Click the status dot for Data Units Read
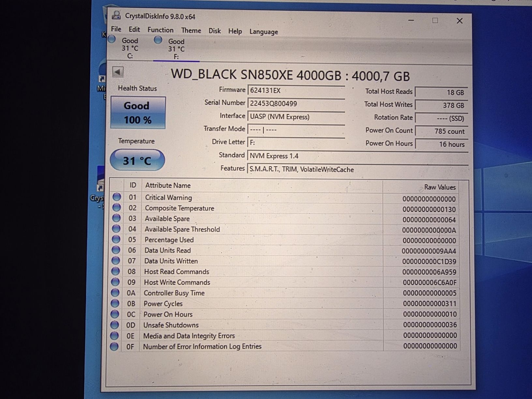The height and width of the screenshot is (399, 532). tap(116, 250)
